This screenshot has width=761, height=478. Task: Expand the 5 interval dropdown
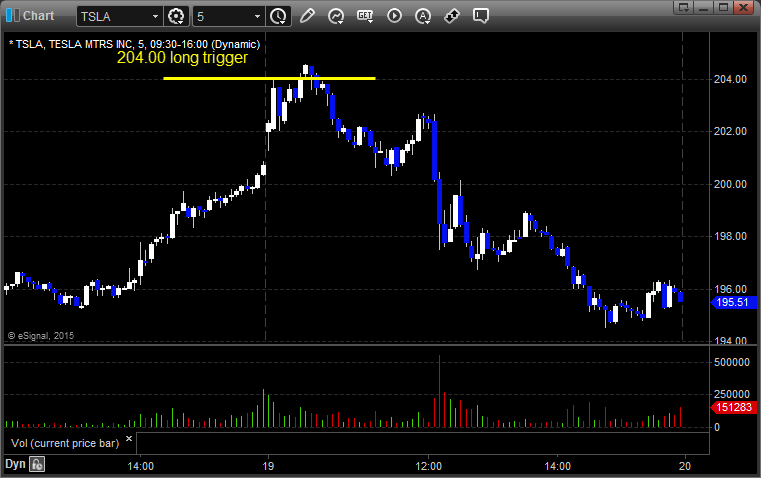tap(257, 16)
